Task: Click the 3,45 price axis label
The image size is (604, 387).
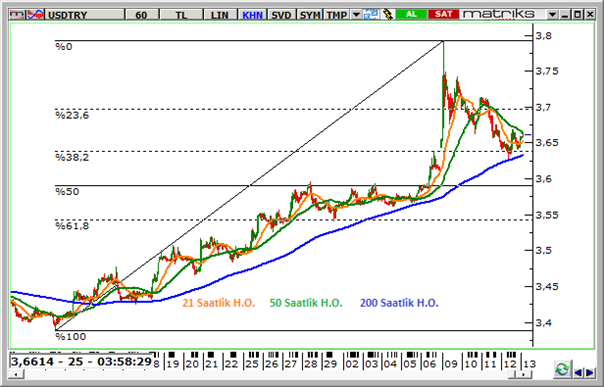Action: click(547, 286)
